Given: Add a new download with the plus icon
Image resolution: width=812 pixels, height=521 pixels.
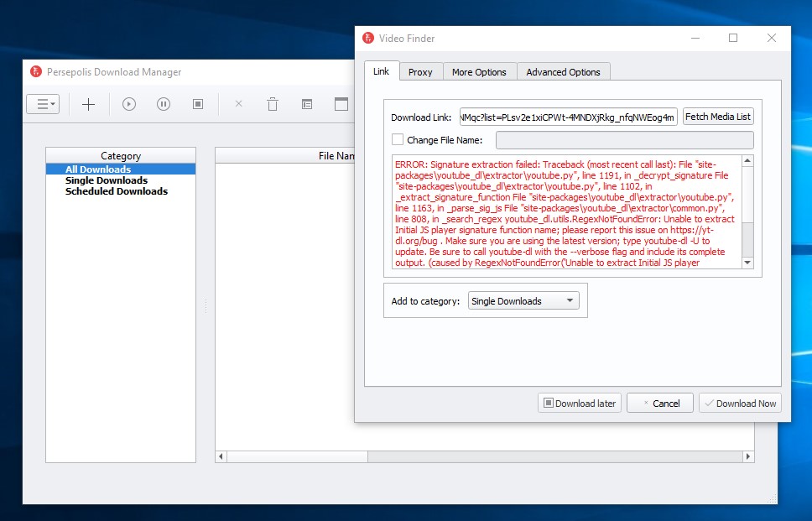Looking at the screenshot, I should click(x=87, y=104).
